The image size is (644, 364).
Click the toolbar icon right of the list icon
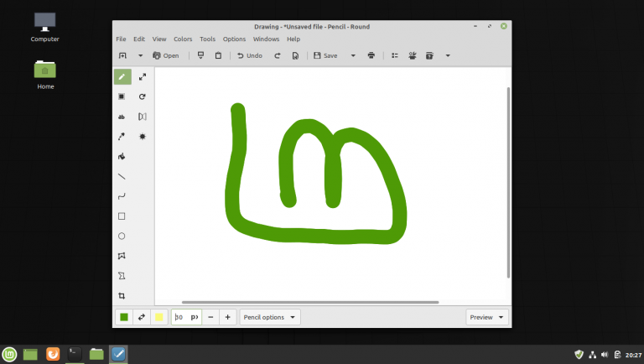413,55
